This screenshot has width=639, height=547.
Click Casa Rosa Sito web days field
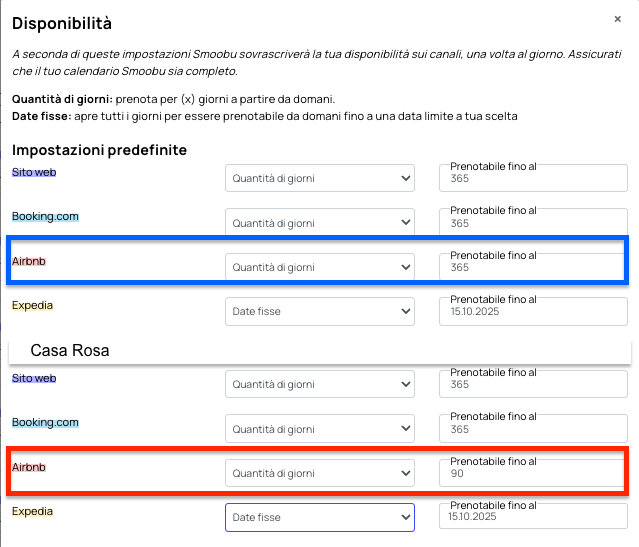pyautogui.click(x=533, y=384)
